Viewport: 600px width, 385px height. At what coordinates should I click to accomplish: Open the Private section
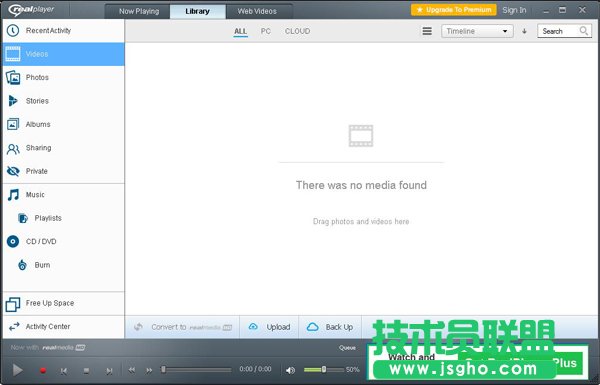tap(64, 171)
